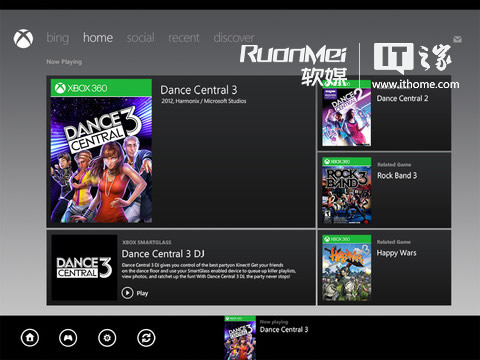Screen dimensions: 480x360
Task: Click the XBOX 360 banner above cover
Action: [x=101, y=88]
